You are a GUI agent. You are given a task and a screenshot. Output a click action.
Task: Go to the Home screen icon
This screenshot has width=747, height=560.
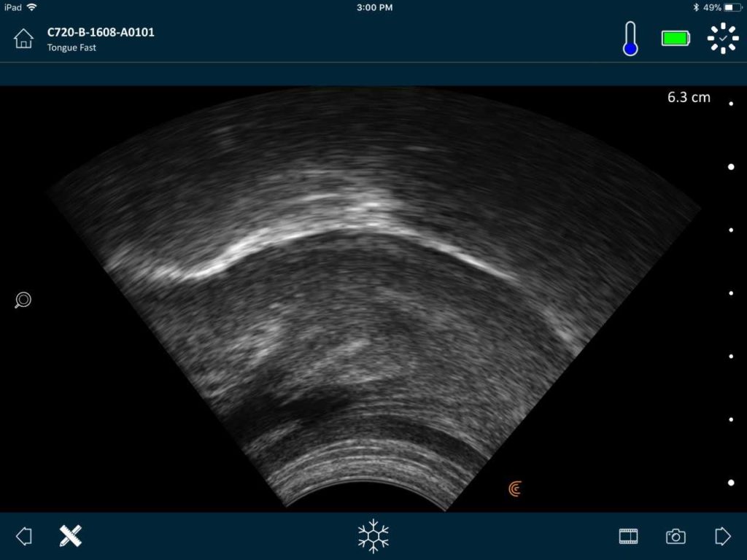click(x=23, y=39)
